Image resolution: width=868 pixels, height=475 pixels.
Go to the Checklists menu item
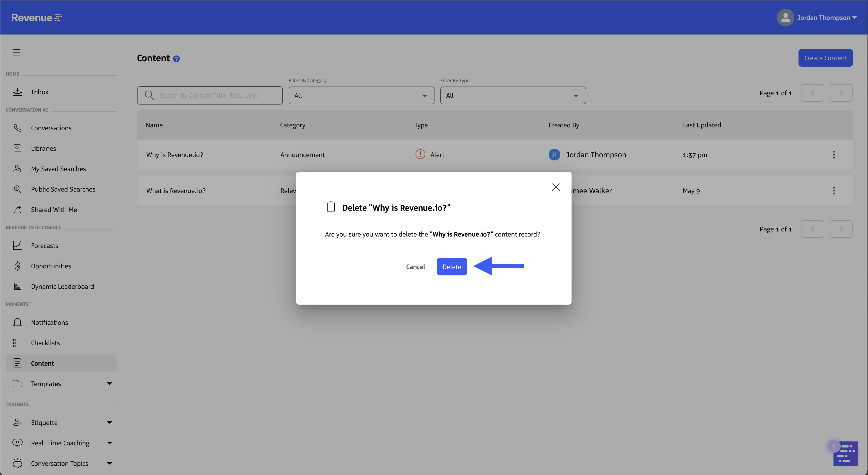pos(61,343)
